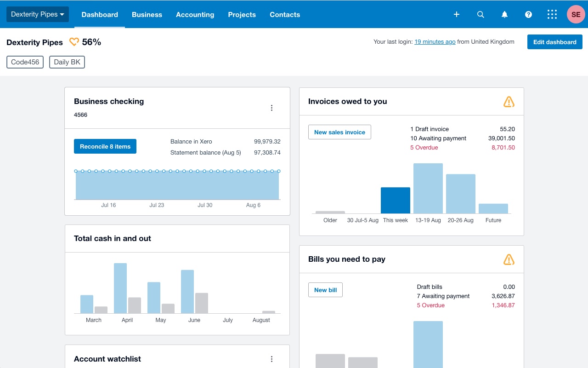The width and height of the screenshot is (588, 368).
Task: Open Business checking options menu
Action: [271, 108]
